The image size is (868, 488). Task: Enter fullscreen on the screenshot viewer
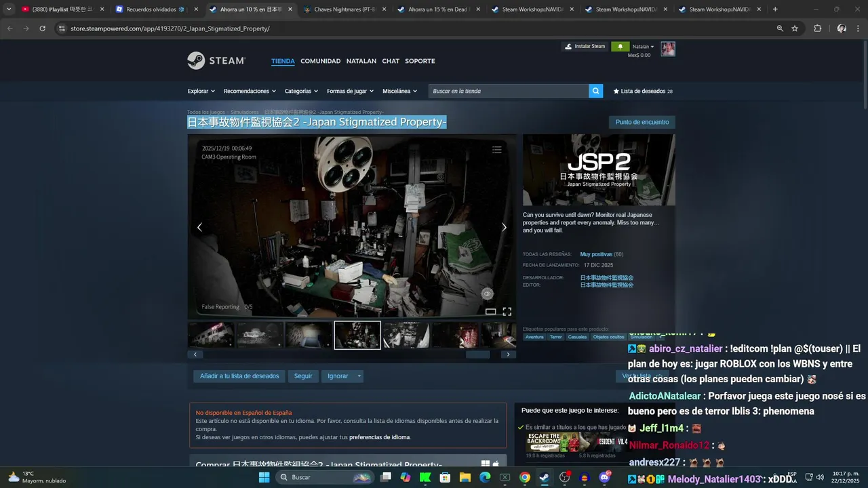507,311
